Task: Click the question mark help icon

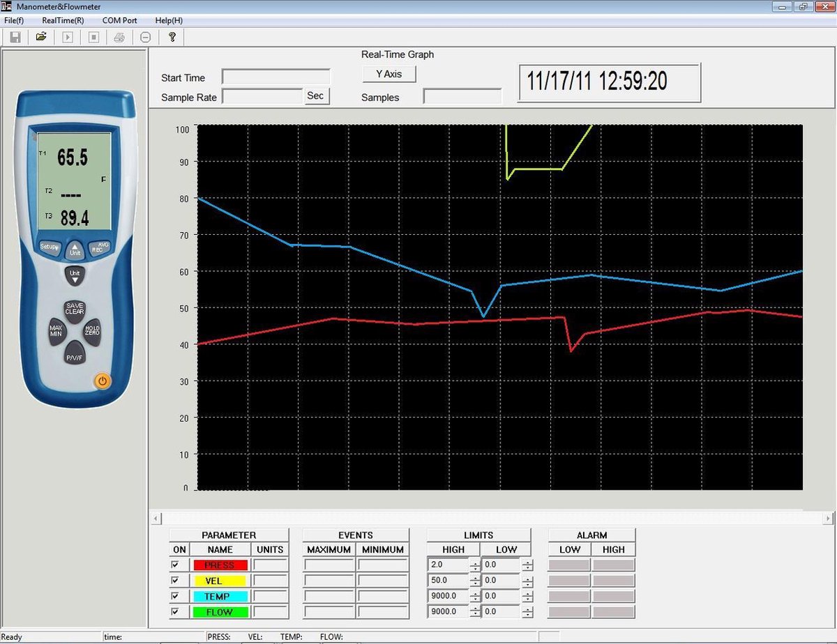Action: tap(172, 37)
